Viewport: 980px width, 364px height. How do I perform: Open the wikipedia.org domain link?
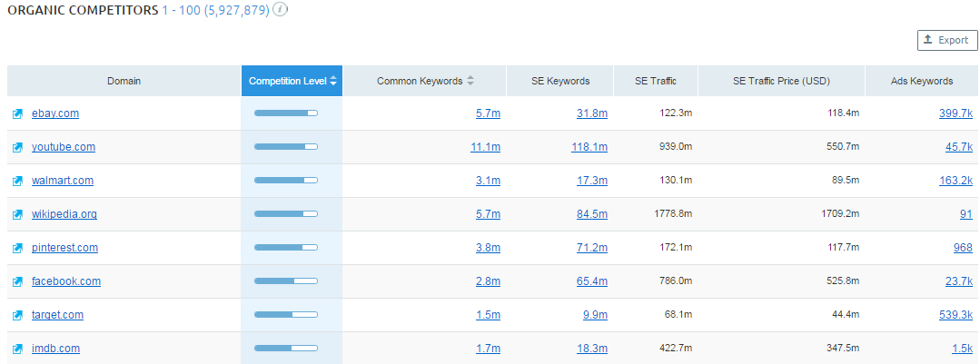(x=64, y=214)
